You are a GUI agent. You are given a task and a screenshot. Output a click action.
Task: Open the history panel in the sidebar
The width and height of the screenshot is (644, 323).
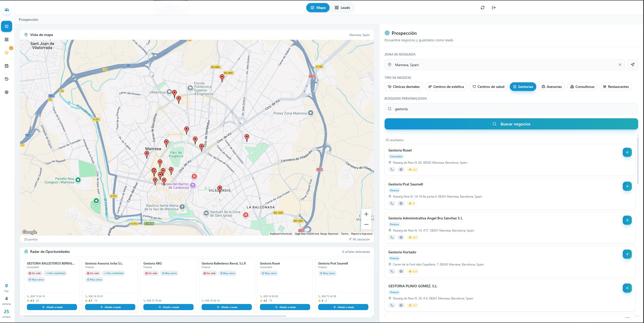(x=7, y=79)
